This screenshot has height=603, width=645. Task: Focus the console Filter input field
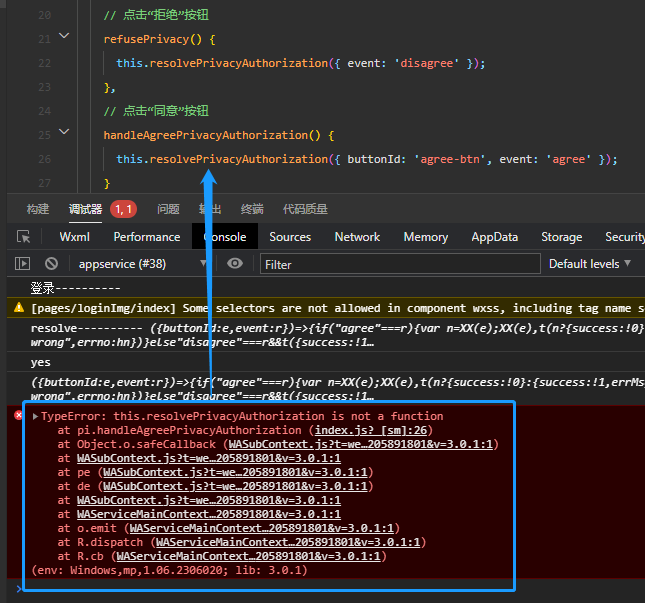point(400,264)
